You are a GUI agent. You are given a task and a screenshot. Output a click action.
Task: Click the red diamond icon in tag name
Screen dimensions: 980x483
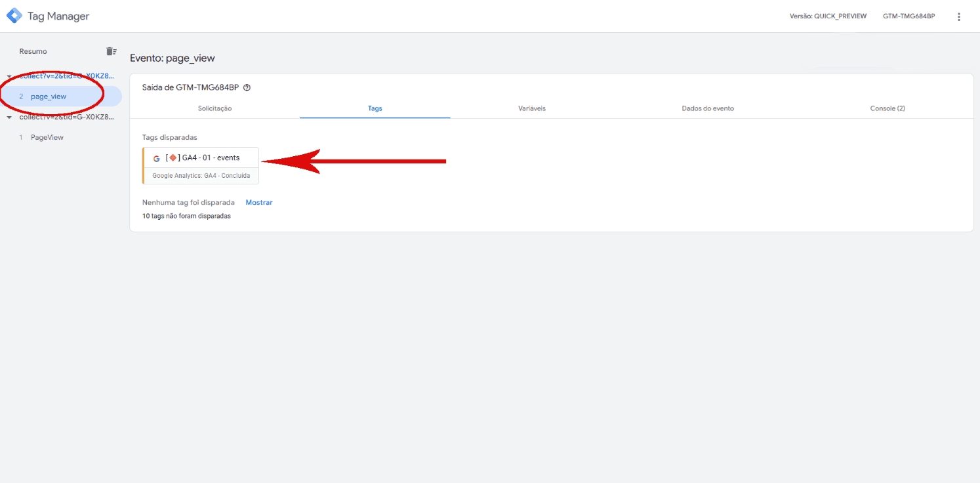pos(173,157)
